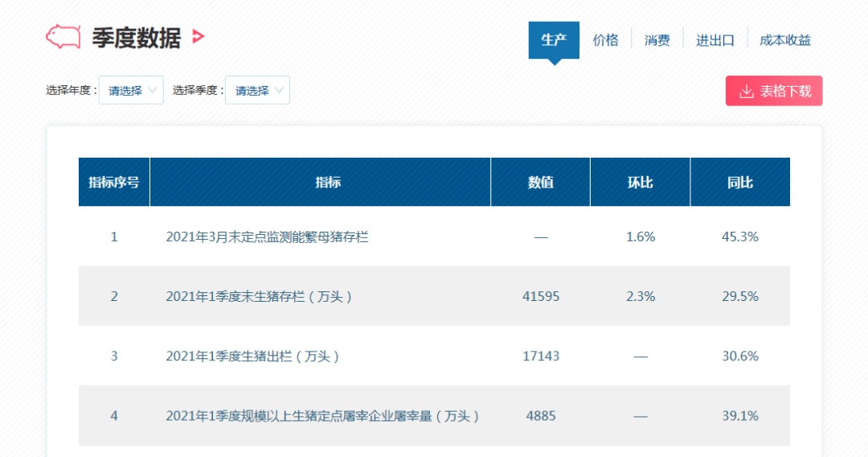Click the 季度数据 heading title
This screenshot has height=457, width=868.
(137, 39)
